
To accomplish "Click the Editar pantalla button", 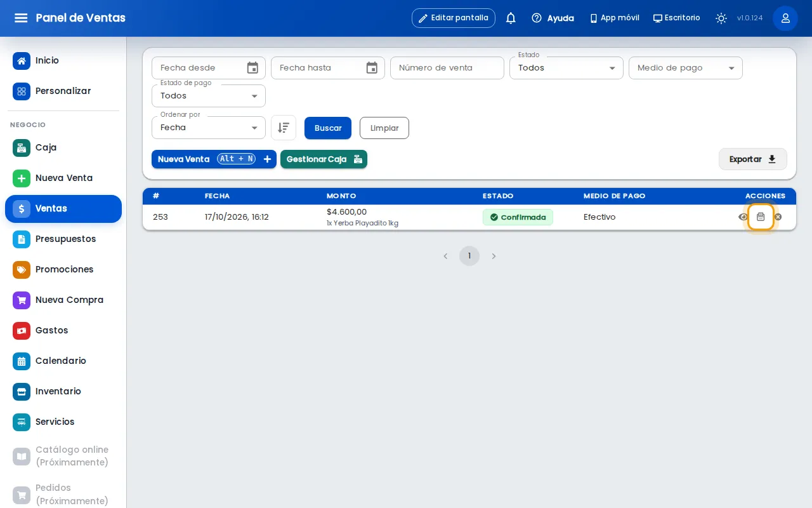I will [x=454, y=18].
